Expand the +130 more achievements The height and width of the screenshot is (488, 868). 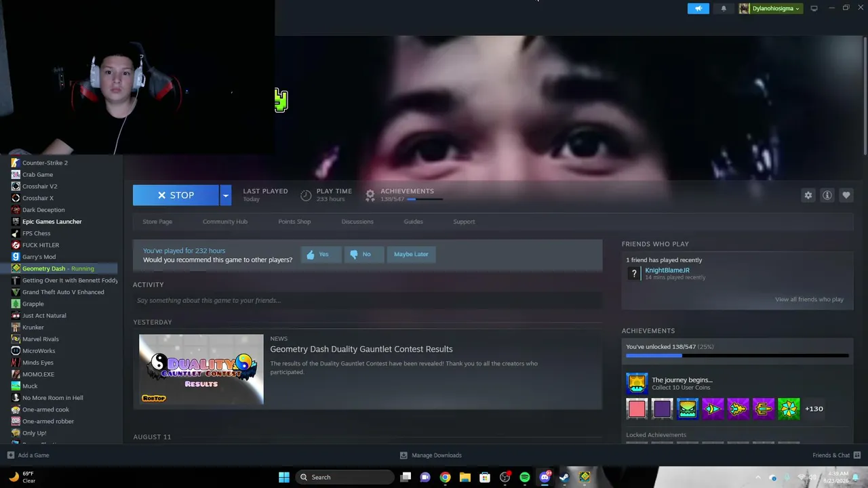pos(814,409)
